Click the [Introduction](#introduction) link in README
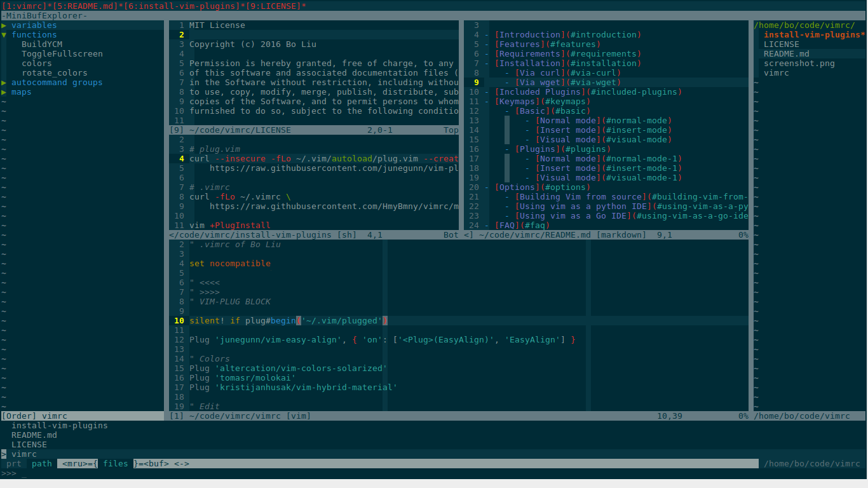 tap(568, 35)
